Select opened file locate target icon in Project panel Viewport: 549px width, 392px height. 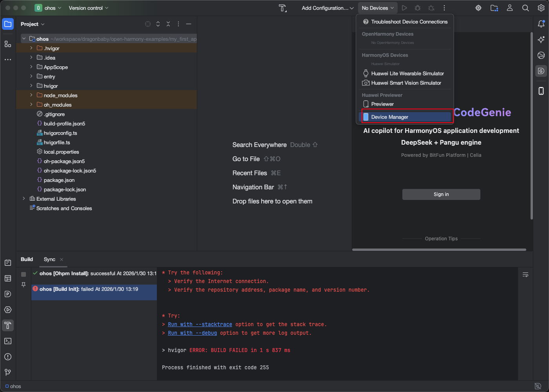pyautogui.click(x=148, y=24)
